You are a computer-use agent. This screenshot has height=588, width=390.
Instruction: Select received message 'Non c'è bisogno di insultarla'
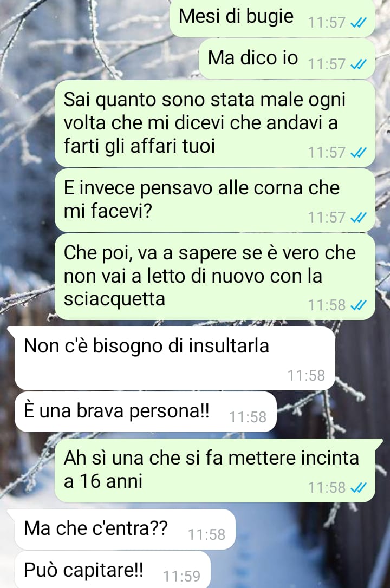point(174,358)
